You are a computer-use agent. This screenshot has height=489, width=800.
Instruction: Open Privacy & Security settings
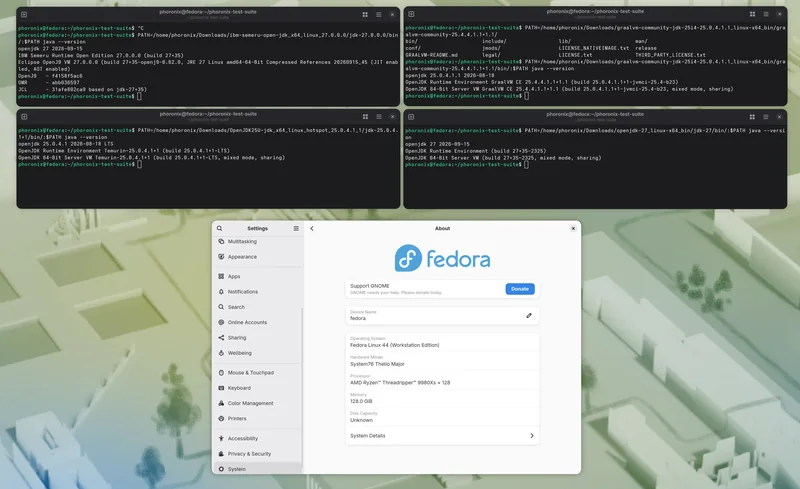pyautogui.click(x=258, y=454)
